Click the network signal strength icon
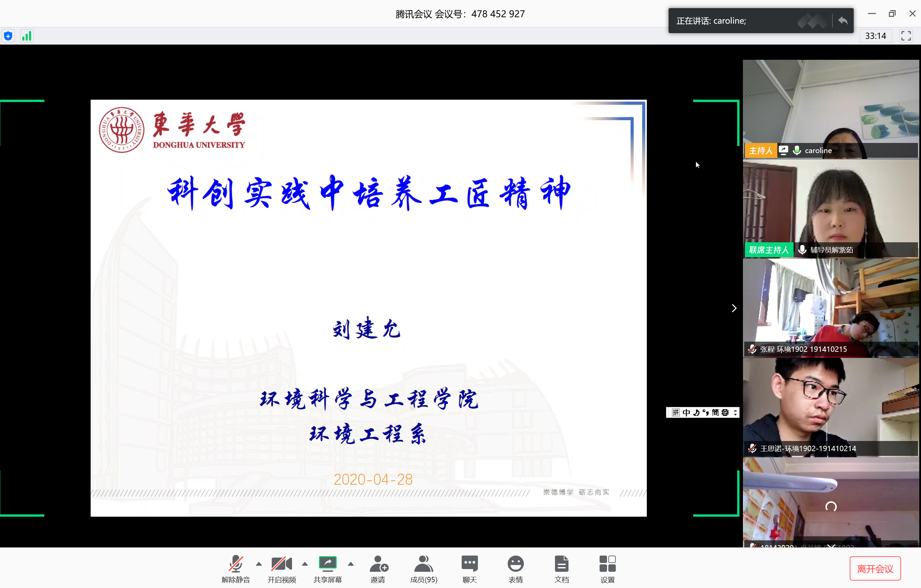This screenshot has width=921, height=588. (26, 36)
